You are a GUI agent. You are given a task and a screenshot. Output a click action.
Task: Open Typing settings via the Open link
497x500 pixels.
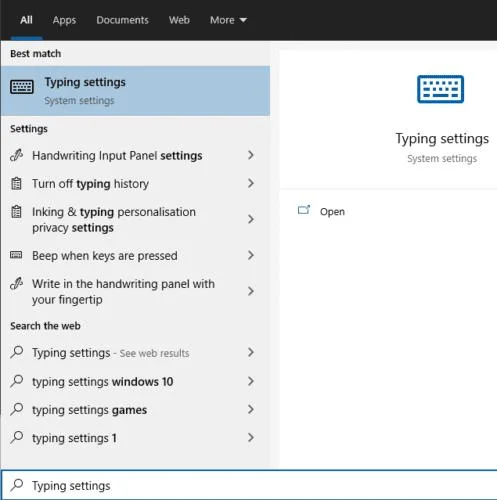pos(332,212)
